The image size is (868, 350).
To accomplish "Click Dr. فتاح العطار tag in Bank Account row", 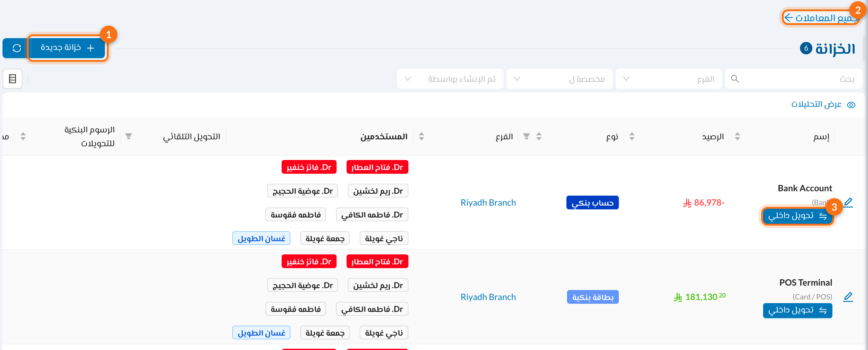I will 377,167.
